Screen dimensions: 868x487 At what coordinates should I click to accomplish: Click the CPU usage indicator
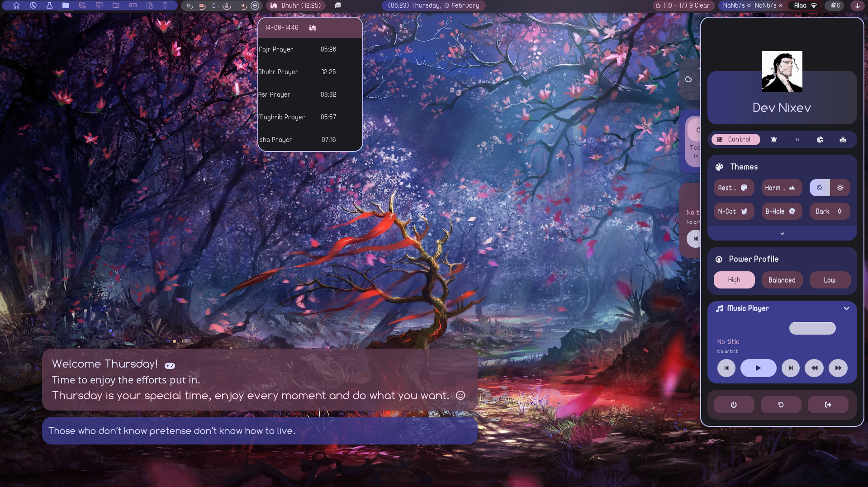click(x=190, y=6)
